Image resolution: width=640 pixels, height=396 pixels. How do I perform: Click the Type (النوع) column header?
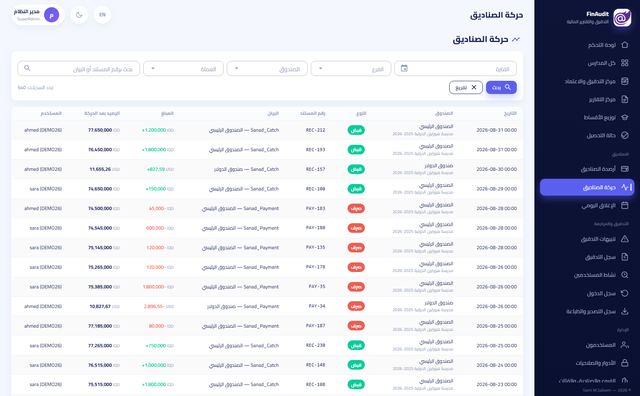[x=361, y=113]
